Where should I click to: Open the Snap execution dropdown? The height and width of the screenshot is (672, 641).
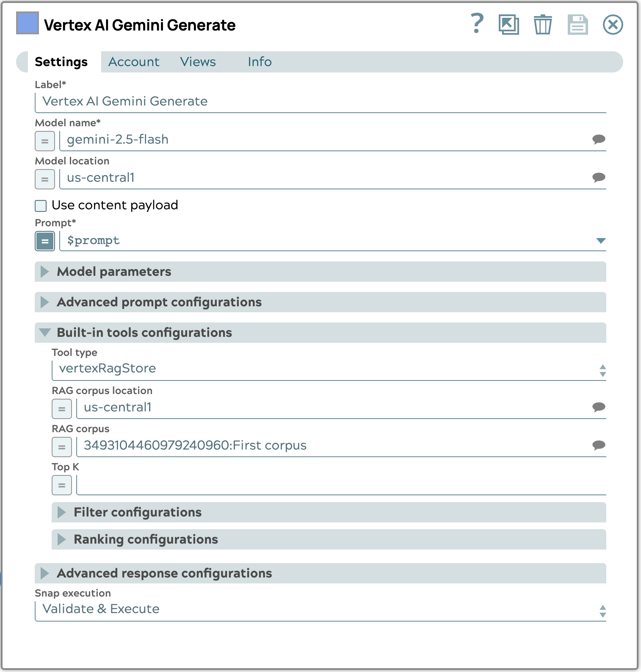coord(320,609)
